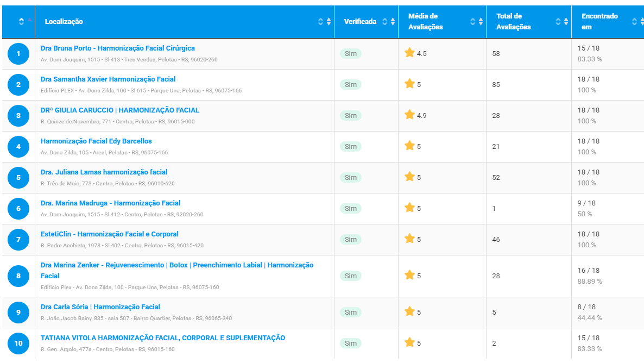Sort by the rank number column
This screenshot has height=362, width=644.
click(x=18, y=22)
